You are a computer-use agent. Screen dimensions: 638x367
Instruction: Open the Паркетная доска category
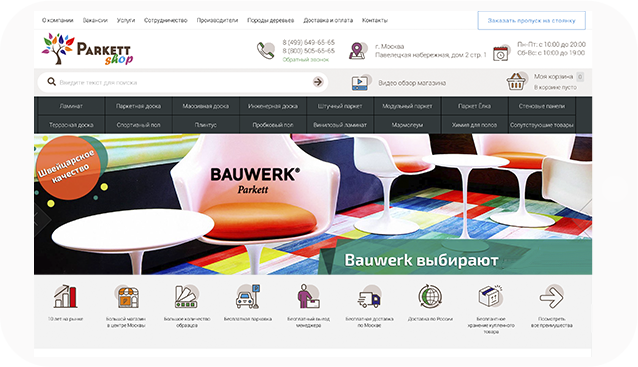138,106
